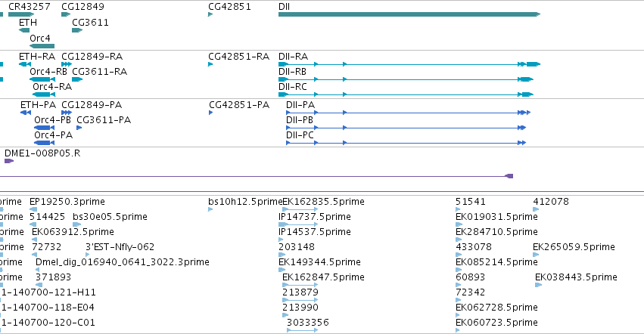This screenshot has height=334, width=644.
Task: Select the EK060723.5prime EST label
Action: pos(497,323)
